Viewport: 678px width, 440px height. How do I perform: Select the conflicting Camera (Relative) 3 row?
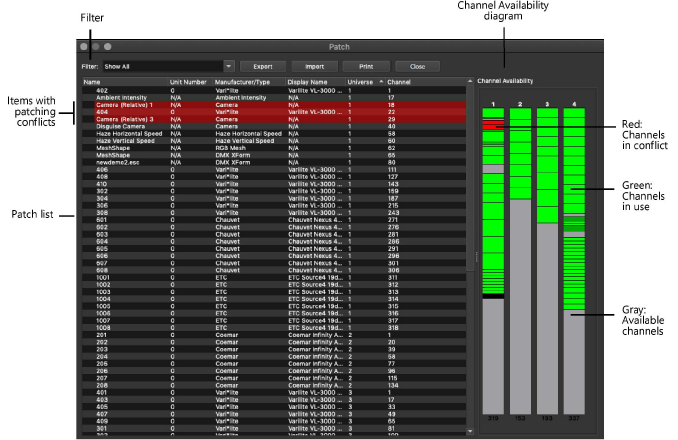[x=274, y=119]
